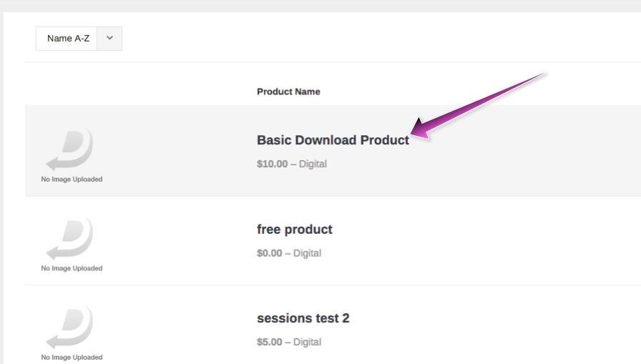Click Digital label under sessions test 2
This screenshot has height=364, width=641.
tap(307, 342)
